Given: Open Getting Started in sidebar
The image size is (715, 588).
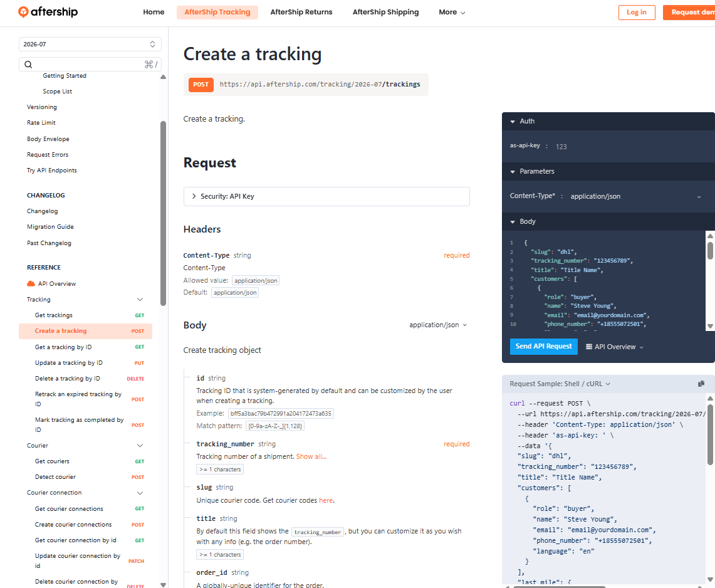Looking at the screenshot, I should 65,76.
